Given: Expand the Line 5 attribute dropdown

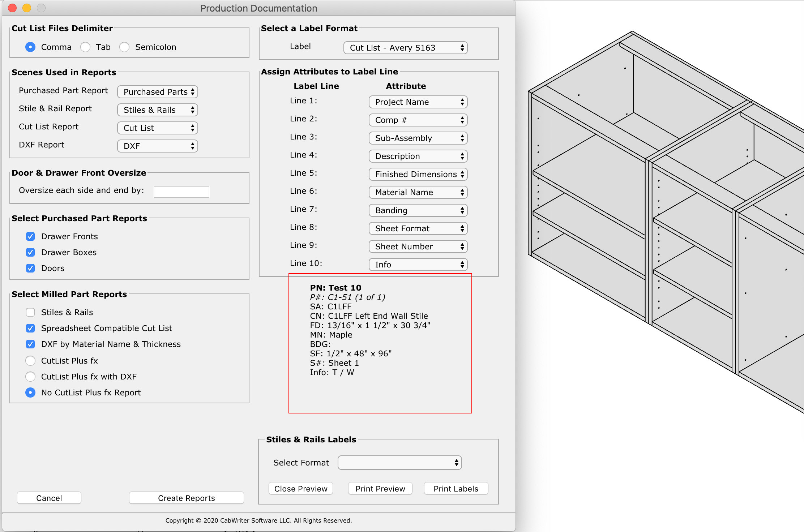Looking at the screenshot, I should tap(418, 174).
